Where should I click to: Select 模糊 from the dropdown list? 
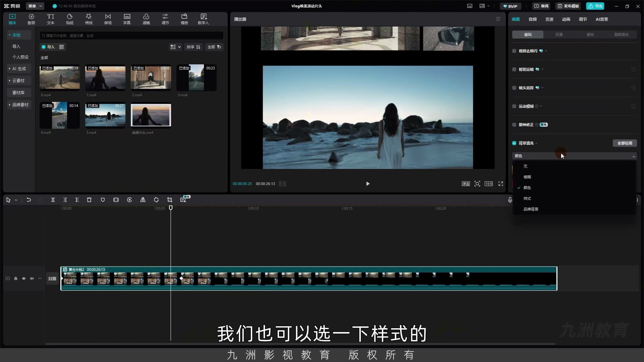574,177
